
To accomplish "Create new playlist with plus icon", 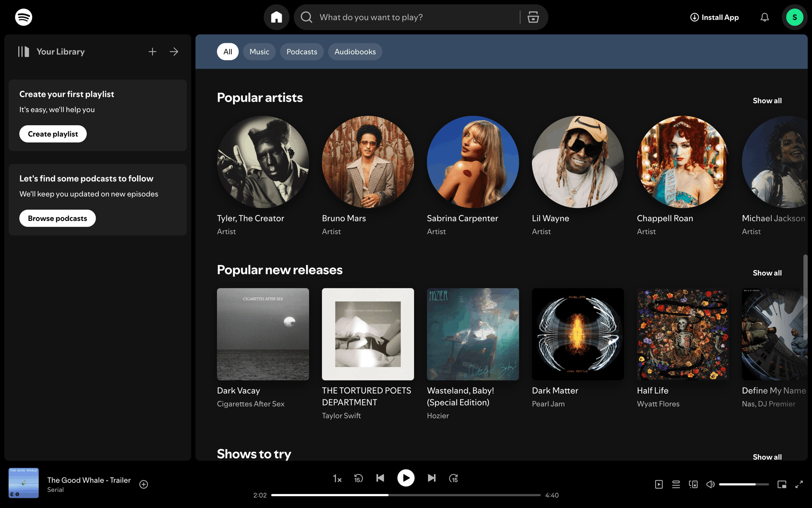I will (153, 52).
